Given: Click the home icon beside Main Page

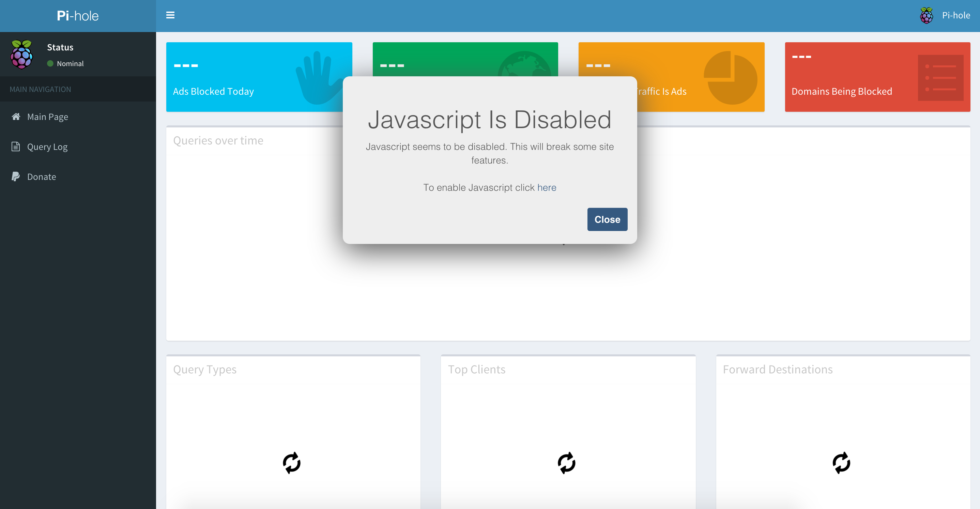Looking at the screenshot, I should [16, 117].
